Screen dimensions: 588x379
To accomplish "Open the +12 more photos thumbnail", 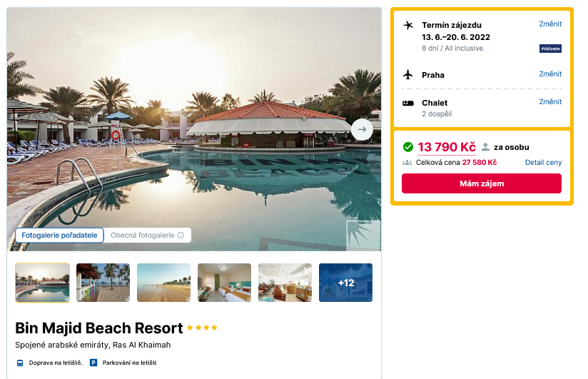I will [345, 283].
